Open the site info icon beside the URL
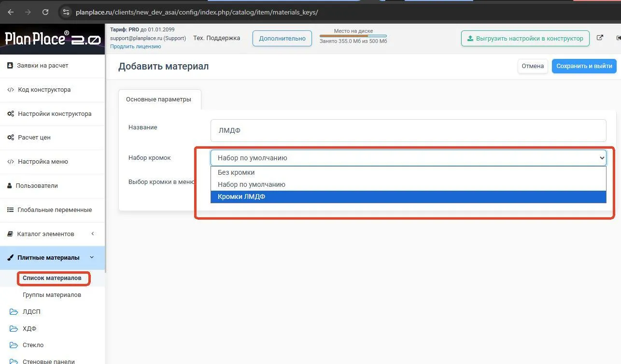The height and width of the screenshot is (364, 621). click(66, 12)
